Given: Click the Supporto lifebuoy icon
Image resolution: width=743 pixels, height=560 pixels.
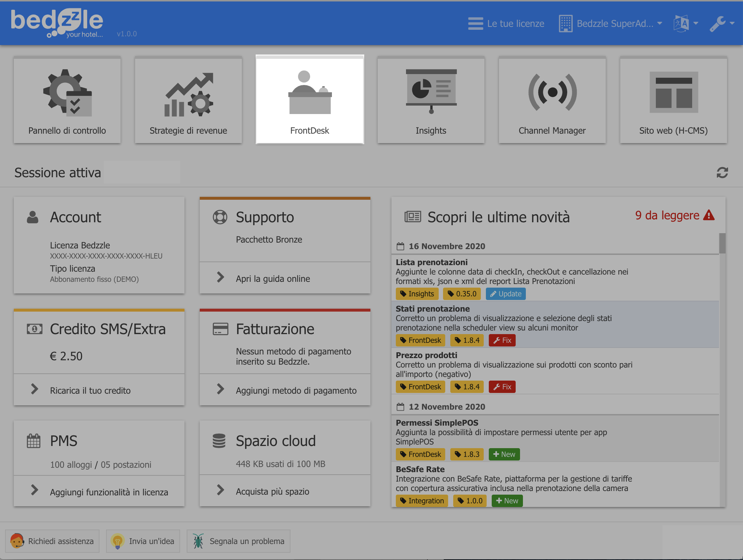Looking at the screenshot, I should (x=220, y=217).
